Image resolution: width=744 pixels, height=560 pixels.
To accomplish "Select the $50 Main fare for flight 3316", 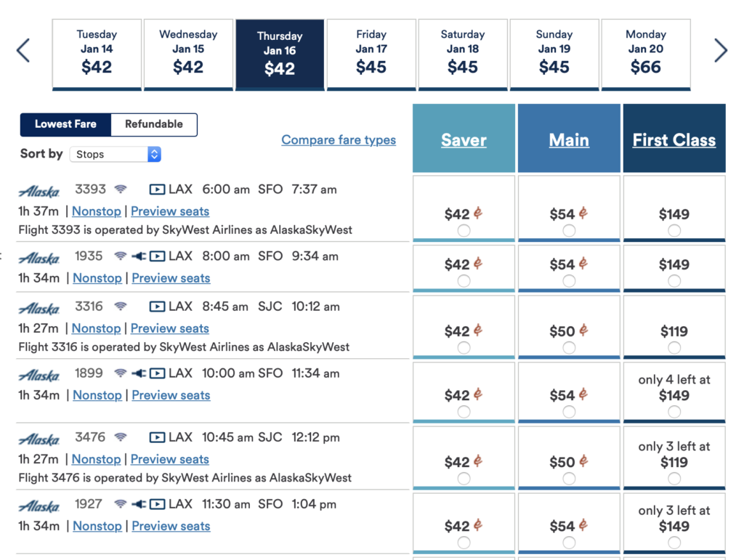I will click(568, 327).
